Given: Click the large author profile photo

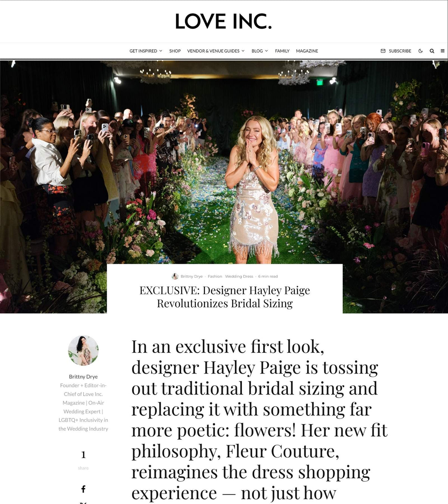Looking at the screenshot, I should coord(83,350).
